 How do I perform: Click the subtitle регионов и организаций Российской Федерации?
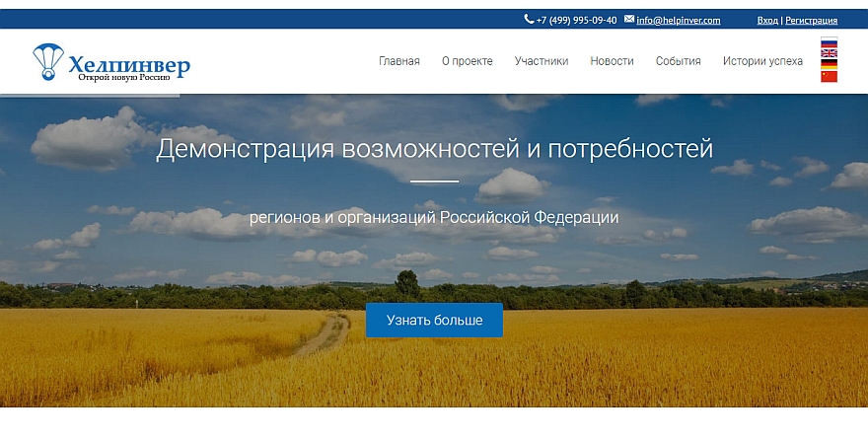[x=434, y=217]
